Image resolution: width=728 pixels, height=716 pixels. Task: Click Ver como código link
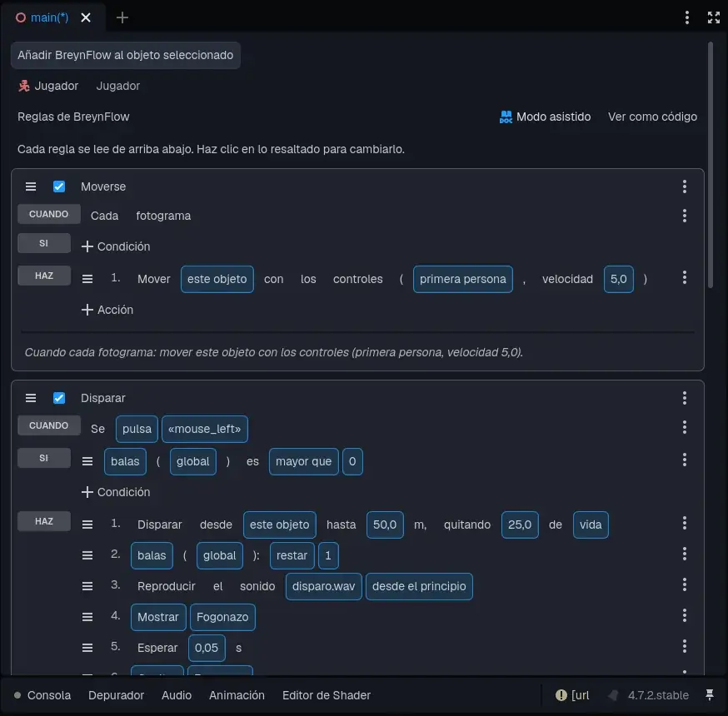[x=652, y=117]
